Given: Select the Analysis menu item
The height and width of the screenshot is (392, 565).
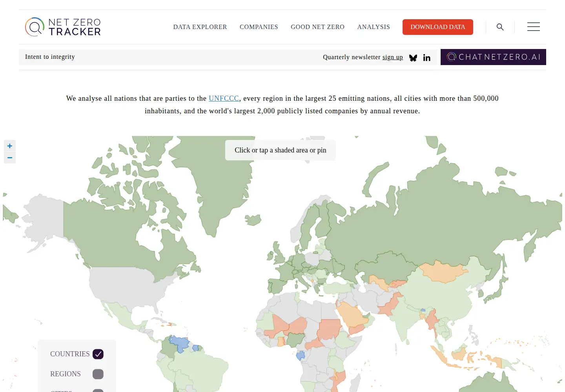Looking at the screenshot, I should (x=374, y=27).
